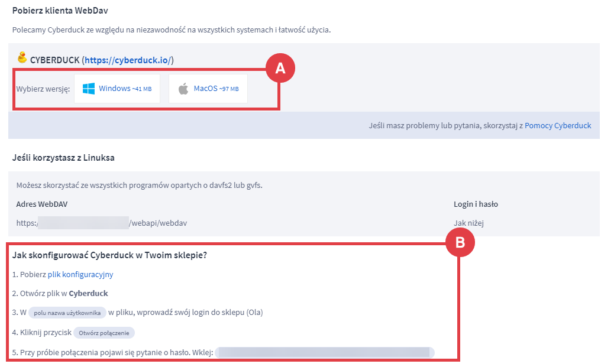
Task: Click the 'Wybierz wersję:' label
Action: click(43, 89)
